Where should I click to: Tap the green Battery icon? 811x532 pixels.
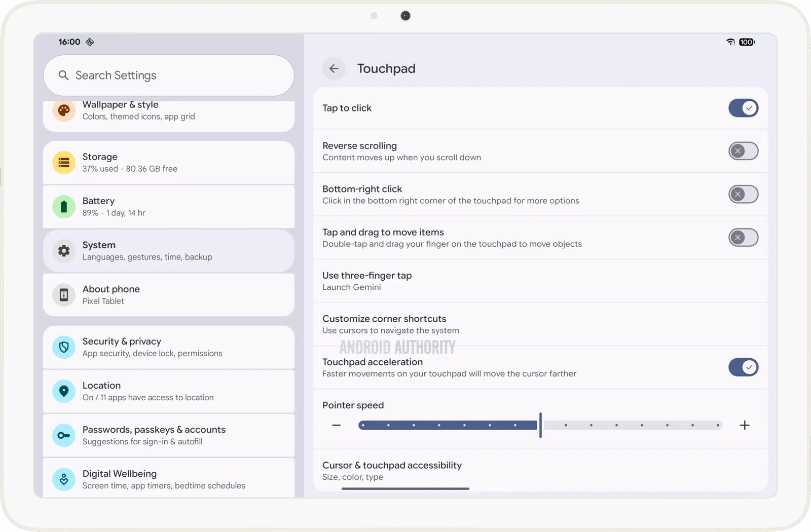(64, 207)
